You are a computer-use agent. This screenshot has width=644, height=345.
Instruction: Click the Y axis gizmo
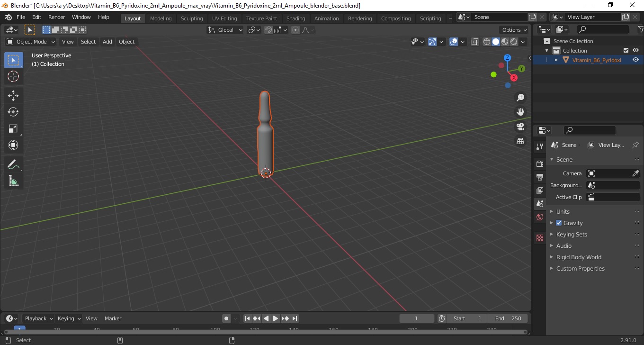[522, 69]
